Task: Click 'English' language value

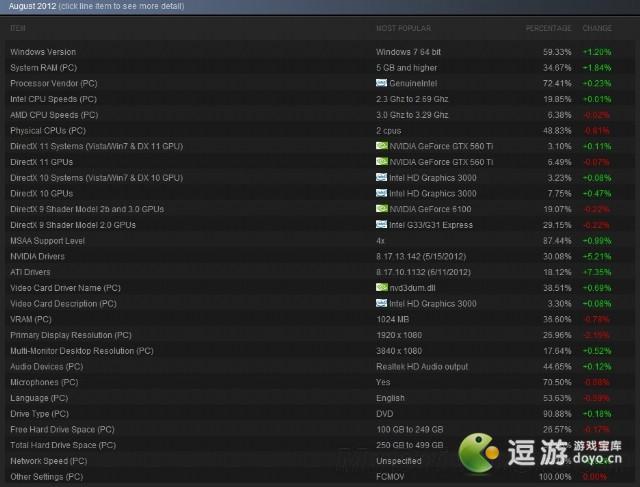Action: [x=390, y=398]
